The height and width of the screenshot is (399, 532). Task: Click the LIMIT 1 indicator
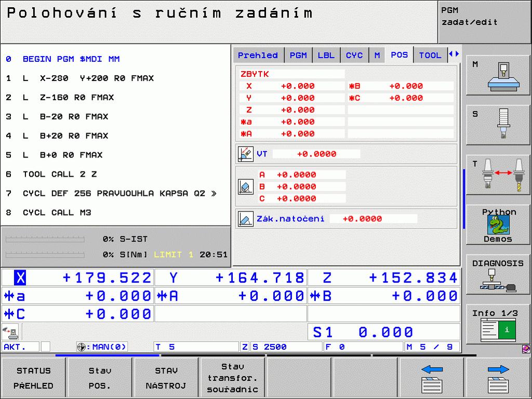pyautogui.click(x=174, y=255)
